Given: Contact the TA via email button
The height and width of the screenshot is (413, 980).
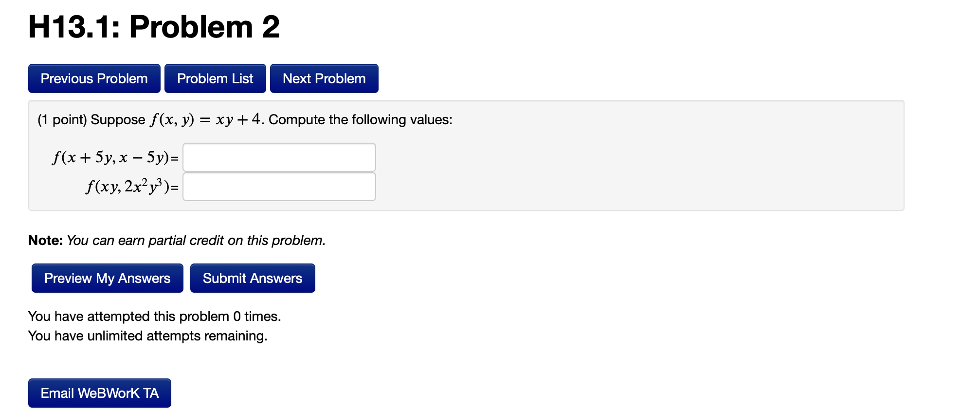Looking at the screenshot, I should (99, 393).
